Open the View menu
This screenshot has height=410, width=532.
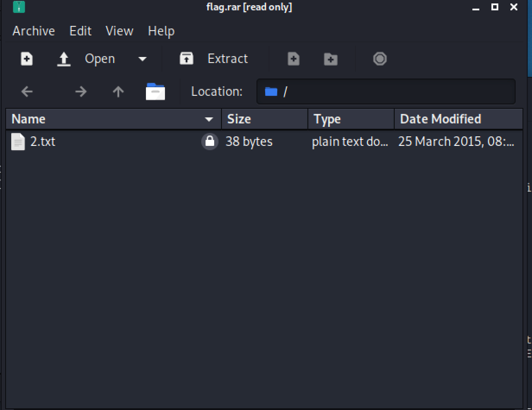point(119,31)
